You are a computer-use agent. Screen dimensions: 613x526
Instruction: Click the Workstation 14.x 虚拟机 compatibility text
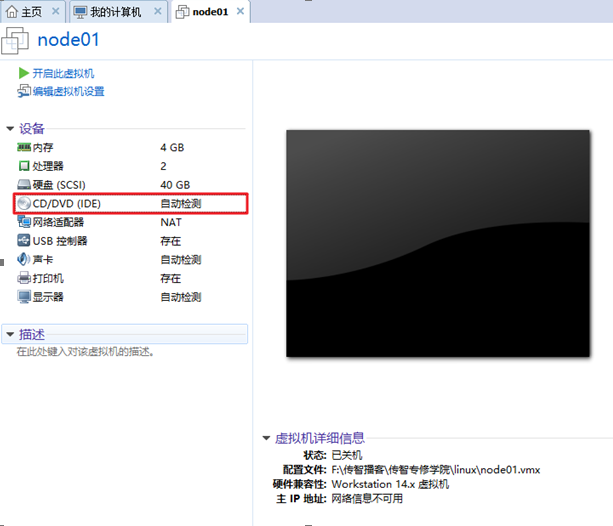[390, 484]
